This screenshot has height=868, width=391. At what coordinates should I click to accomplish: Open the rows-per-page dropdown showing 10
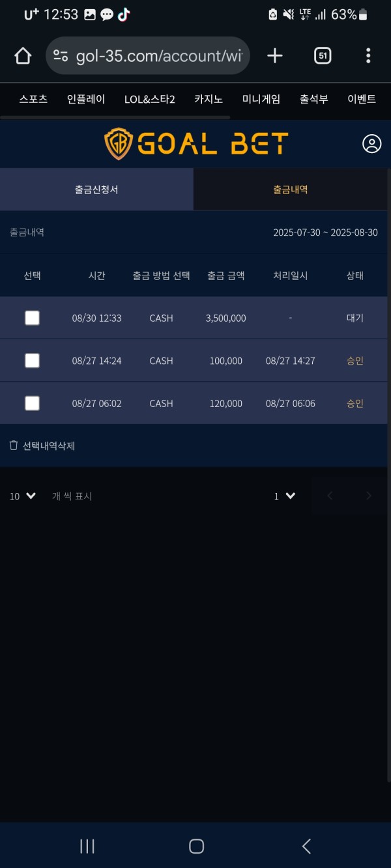22,496
